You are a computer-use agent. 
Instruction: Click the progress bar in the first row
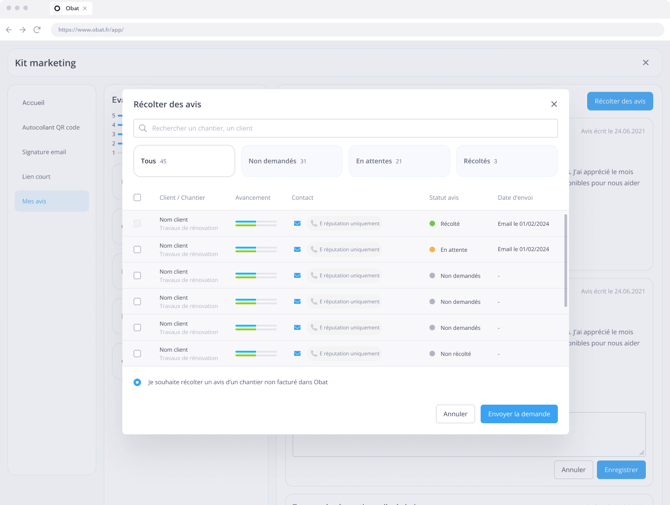pyautogui.click(x=256, y=224)
